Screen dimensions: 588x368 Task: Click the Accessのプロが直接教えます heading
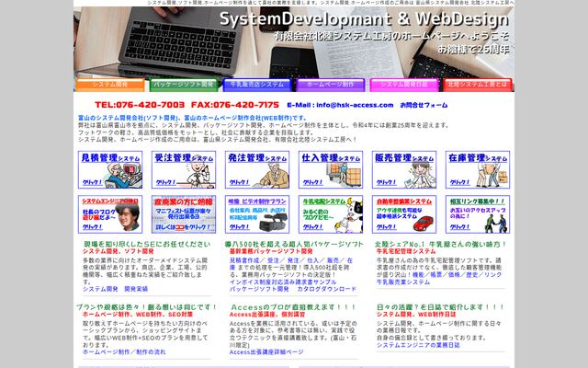point(294,307)
